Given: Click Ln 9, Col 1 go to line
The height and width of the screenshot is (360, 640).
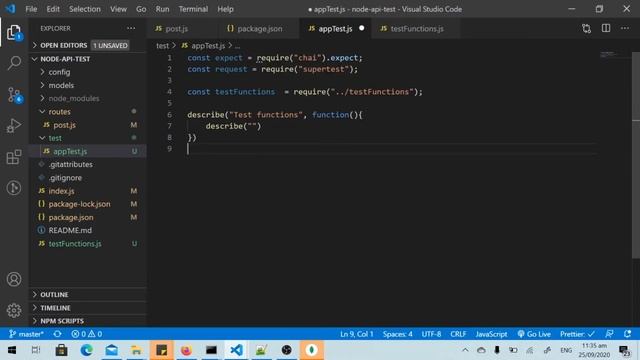Looking at the screenshot, I should click(x=357, y=334).
